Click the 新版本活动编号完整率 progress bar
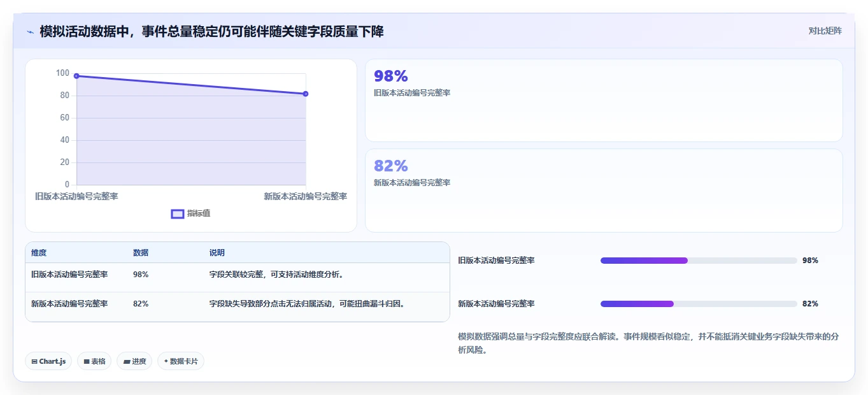The width and height of the screenshot is (868, 395). [699, 304]
